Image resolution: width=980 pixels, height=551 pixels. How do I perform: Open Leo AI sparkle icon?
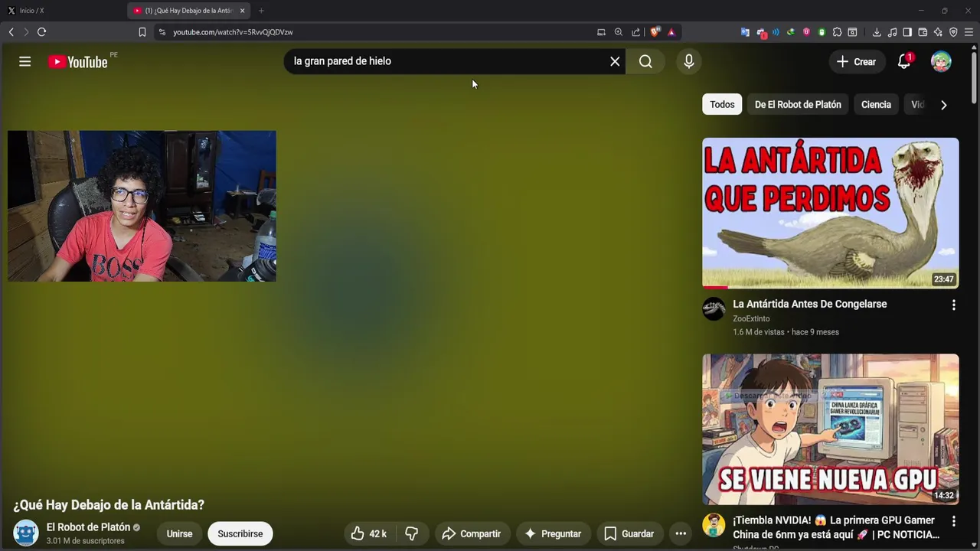(x=938, y=32)
